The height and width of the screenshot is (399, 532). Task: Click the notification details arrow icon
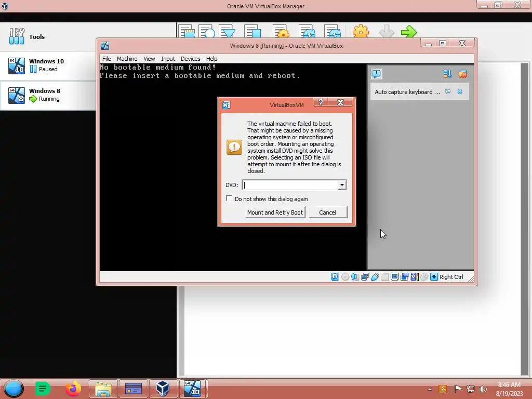(x=448, y=91)
